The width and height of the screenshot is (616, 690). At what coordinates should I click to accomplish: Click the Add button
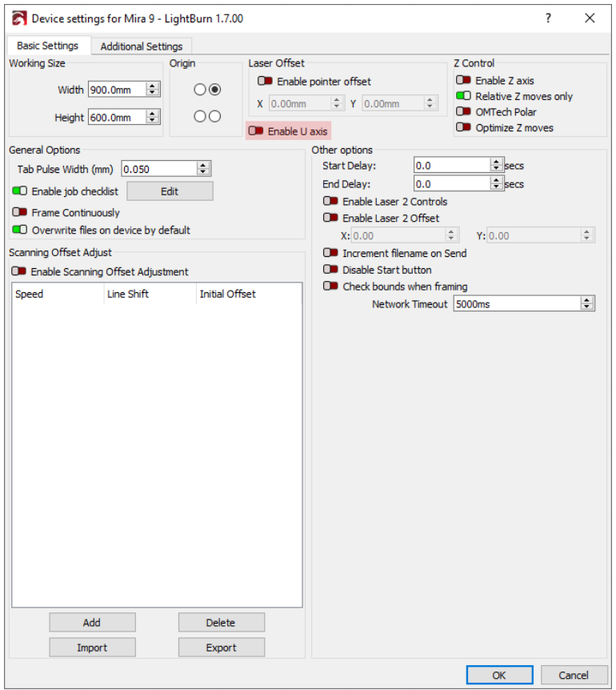tap(92, 622)
